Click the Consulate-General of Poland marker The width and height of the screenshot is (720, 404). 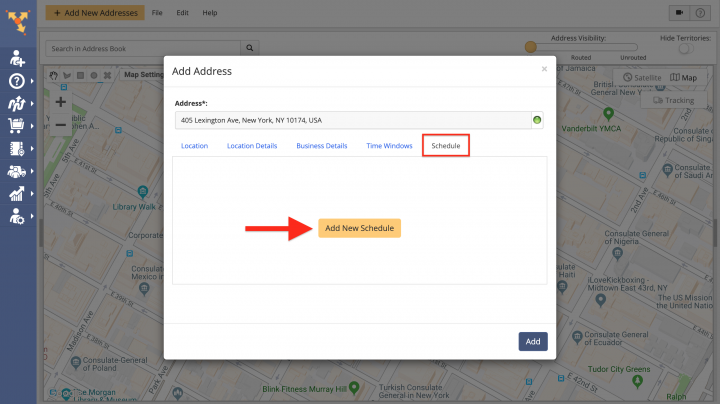[76, 363]
